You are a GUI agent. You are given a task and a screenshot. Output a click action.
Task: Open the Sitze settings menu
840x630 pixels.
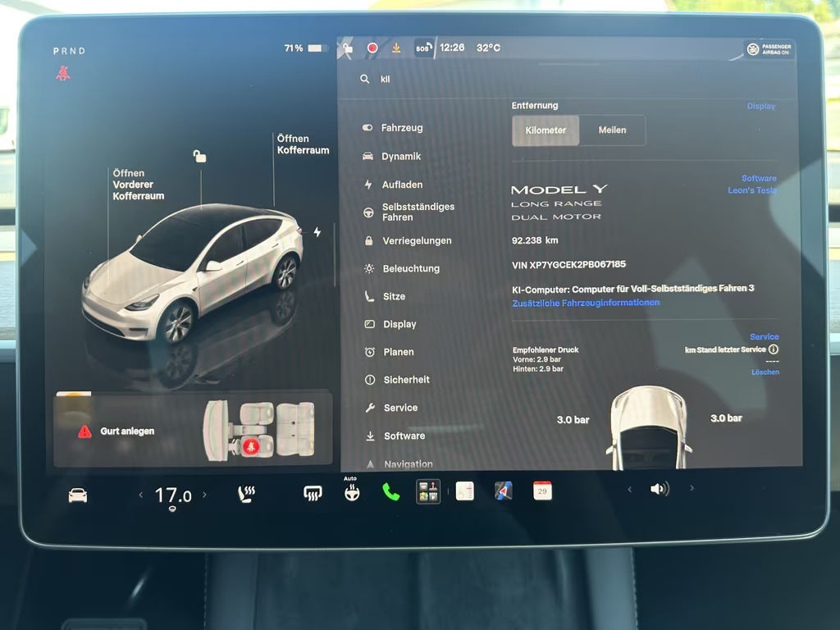[x=385, y=297]
